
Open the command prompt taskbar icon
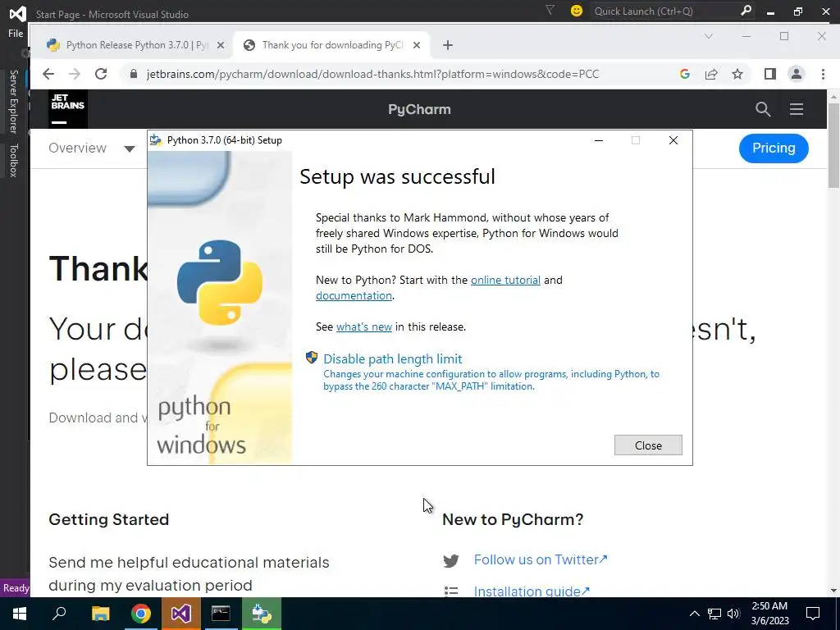(221, 614)
